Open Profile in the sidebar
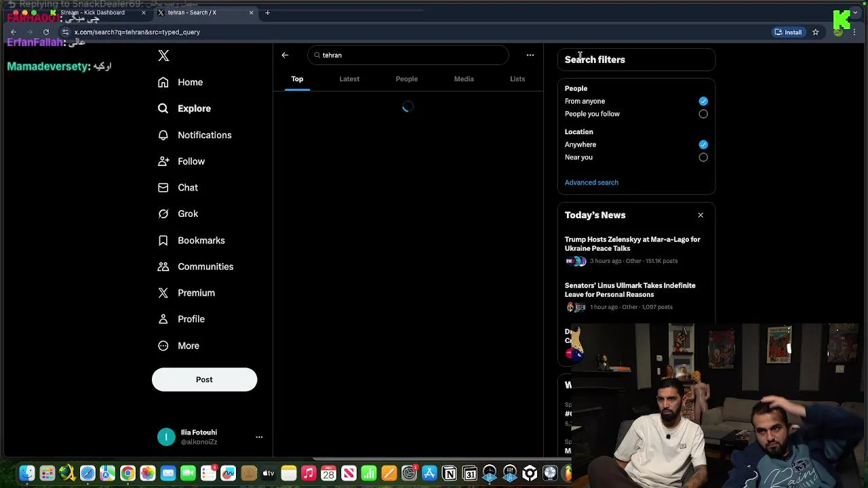Viewport: 868px width, 488px height. pyautogui.click(x=181, y=319)
